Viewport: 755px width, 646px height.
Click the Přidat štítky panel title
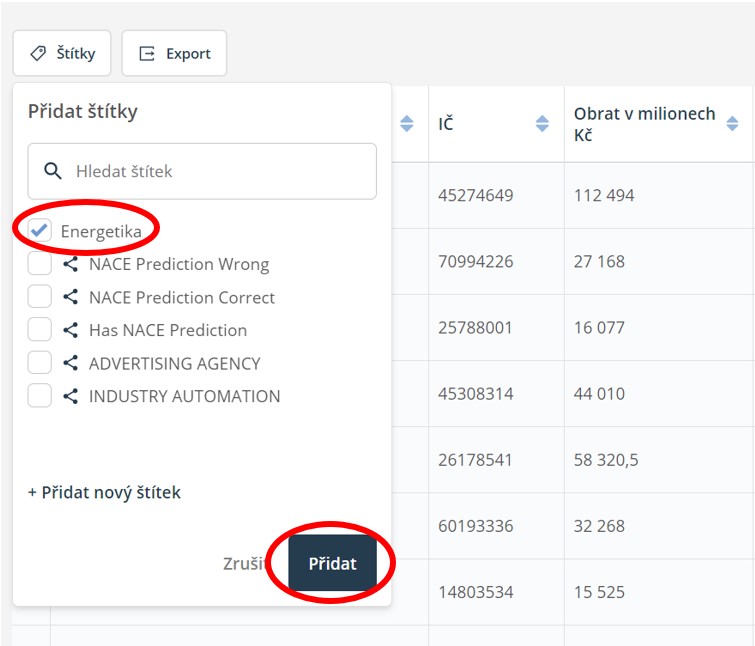coord(83,112)
